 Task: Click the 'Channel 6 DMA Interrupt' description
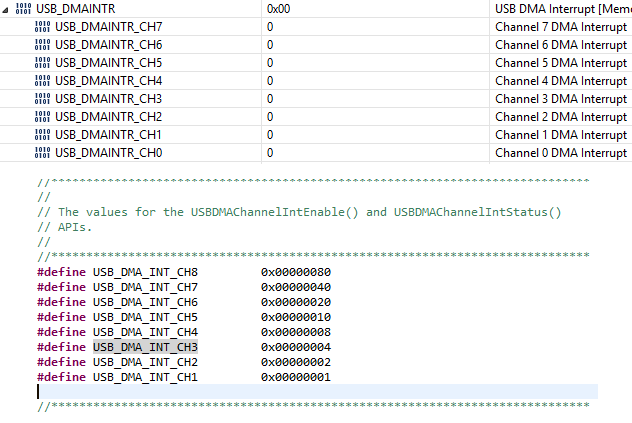[x=561, y=45]
